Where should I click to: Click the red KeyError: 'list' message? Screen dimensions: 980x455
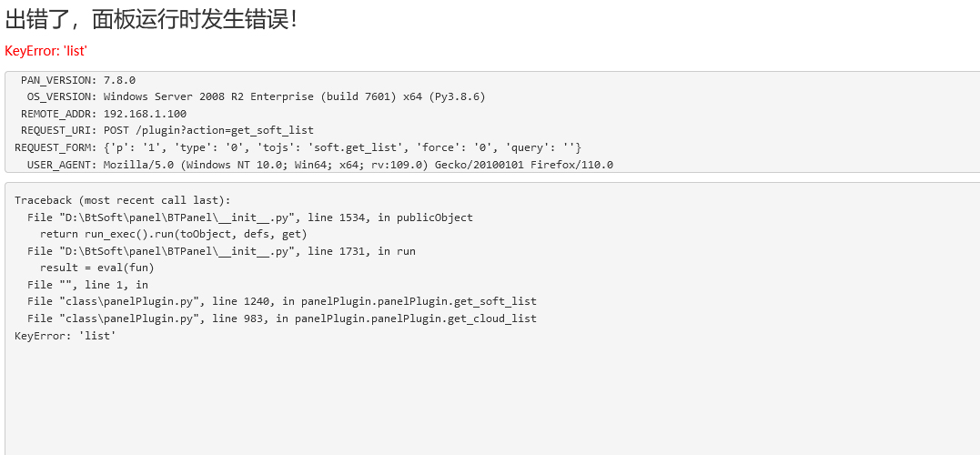[45, 51]
